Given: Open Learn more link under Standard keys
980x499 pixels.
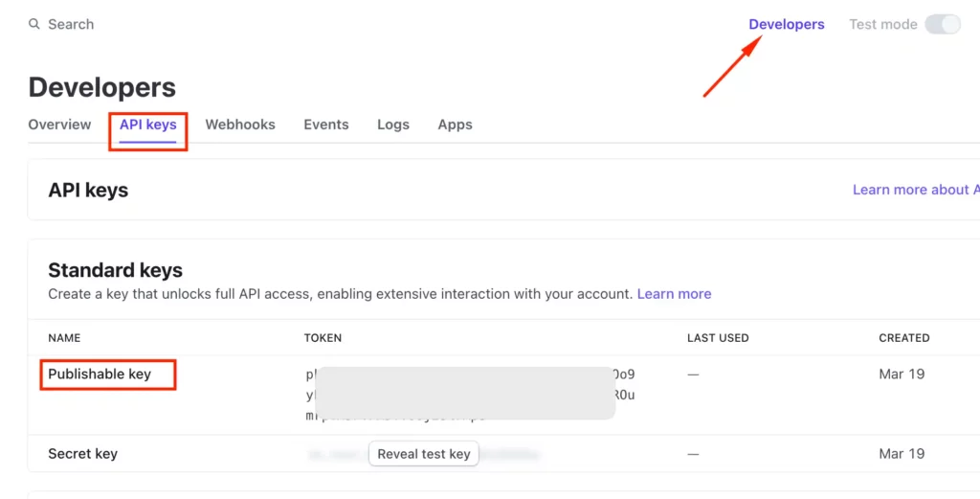Looking at the screenshot, I should [674, 294].
